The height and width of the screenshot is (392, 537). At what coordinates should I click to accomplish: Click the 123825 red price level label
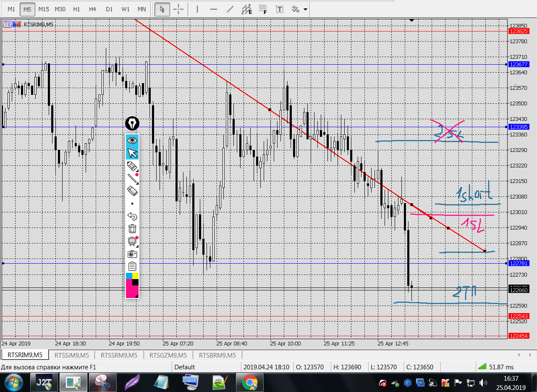tap(519, 31)
